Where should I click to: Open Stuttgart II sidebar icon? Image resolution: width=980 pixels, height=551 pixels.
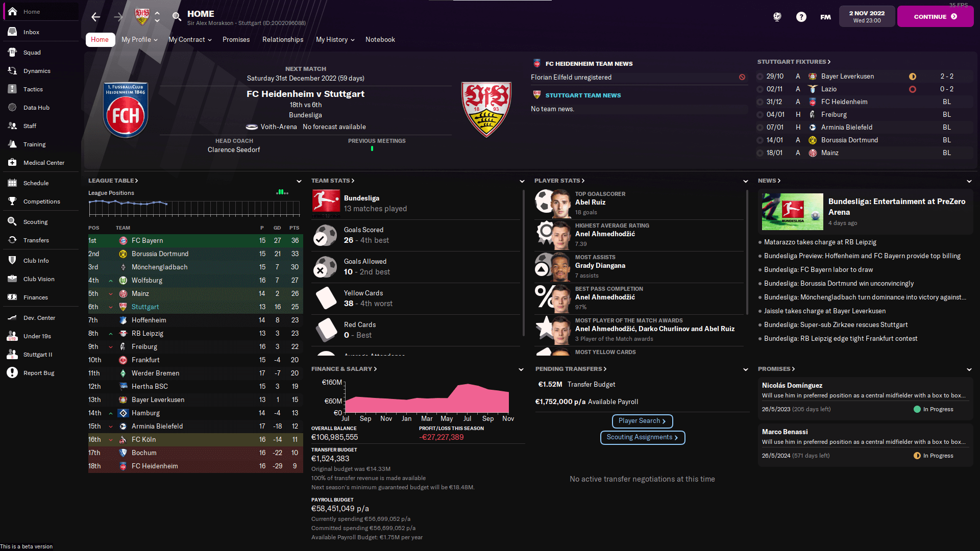(13, 355)
